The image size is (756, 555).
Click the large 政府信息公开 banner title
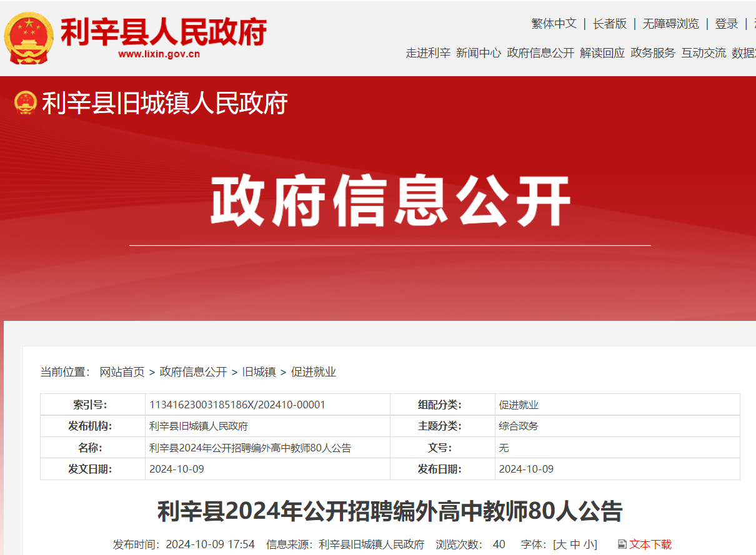tap(390, 201)
